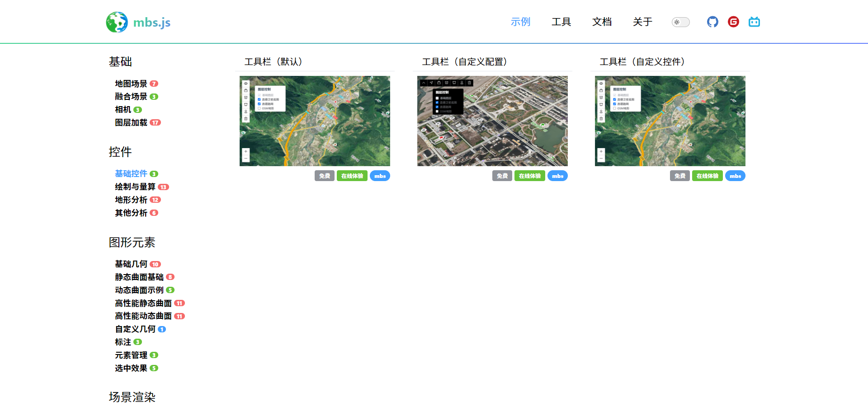Click mbs tag under 工具栏（自定义配置）

pos(558,176)
